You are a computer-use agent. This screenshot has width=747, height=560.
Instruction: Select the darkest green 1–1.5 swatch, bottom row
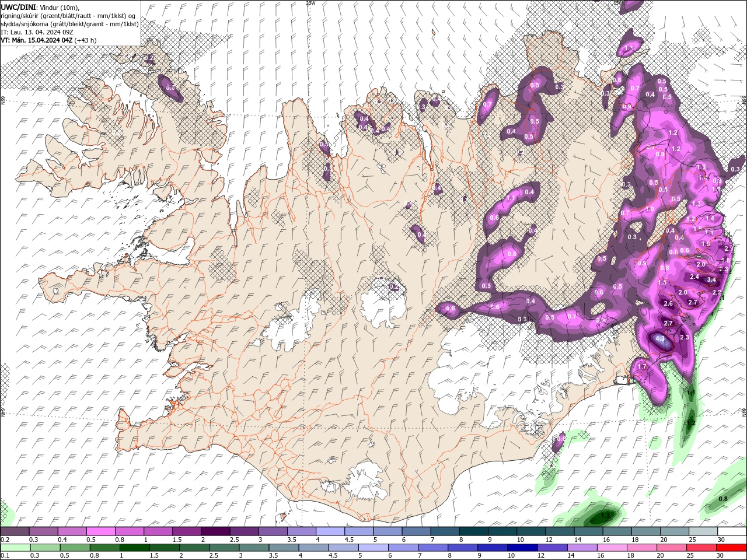pos(134,548)
